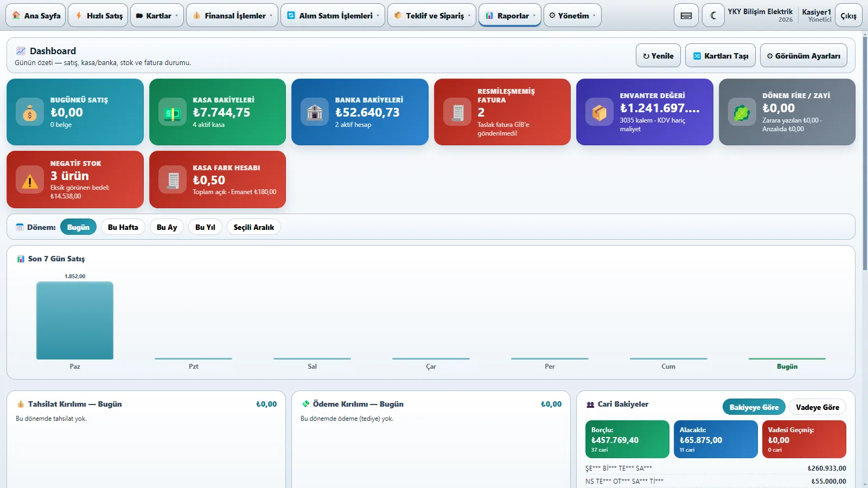Open the Alacaklı balance tile
The height and width of the screenshot is (488, 868).
716,439
